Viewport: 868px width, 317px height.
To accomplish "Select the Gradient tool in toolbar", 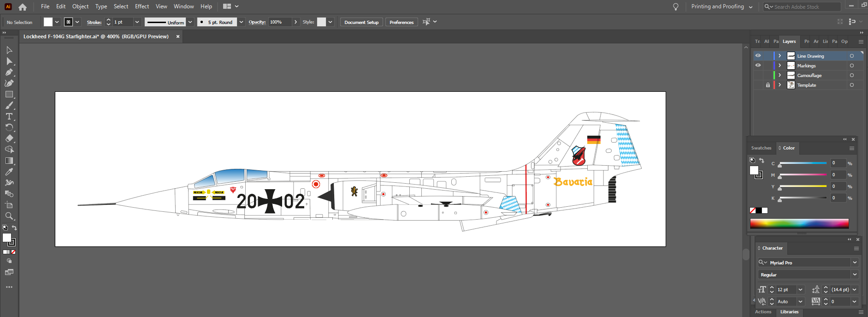I will click(x=9, y=161).
